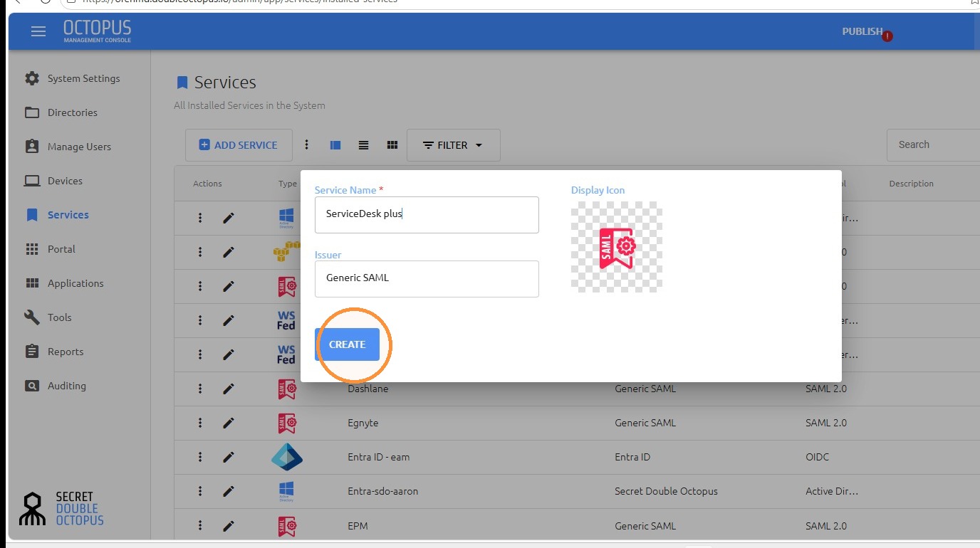The width and height of the screenshot is (980, 548).
Task: Switch to grid tile view
Action: (392, 144)
